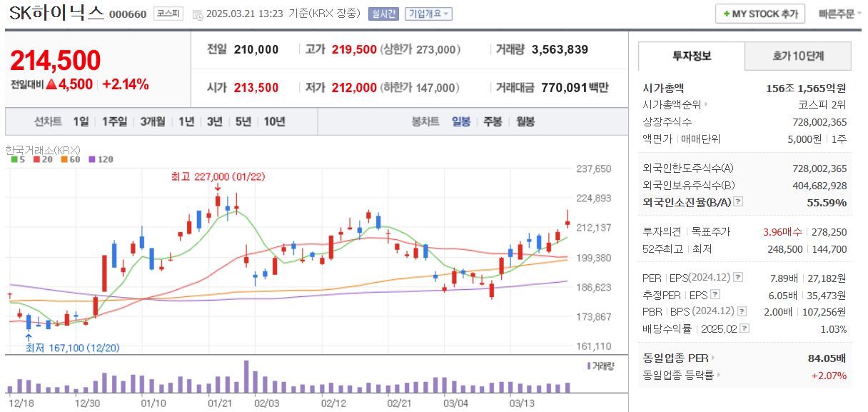Expand the 빠른주문 dropdown
The image size is (868, 412).
click(839, 14)
